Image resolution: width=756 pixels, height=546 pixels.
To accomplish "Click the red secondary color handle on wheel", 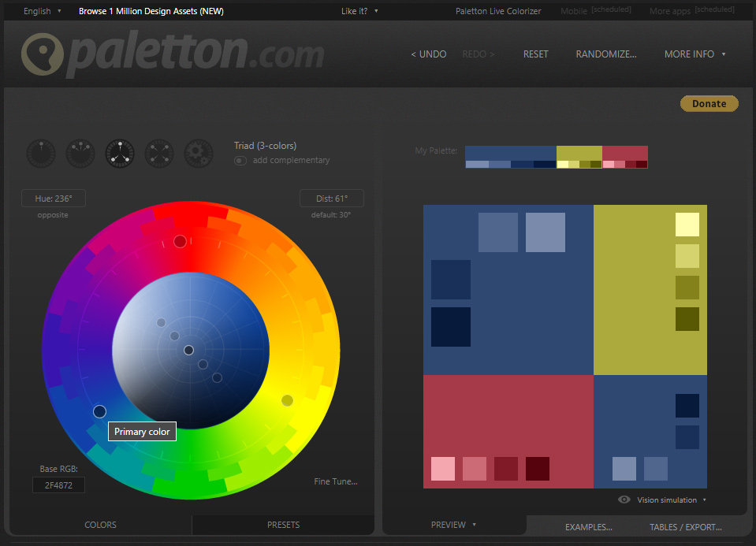I will [x=180, y=241].
